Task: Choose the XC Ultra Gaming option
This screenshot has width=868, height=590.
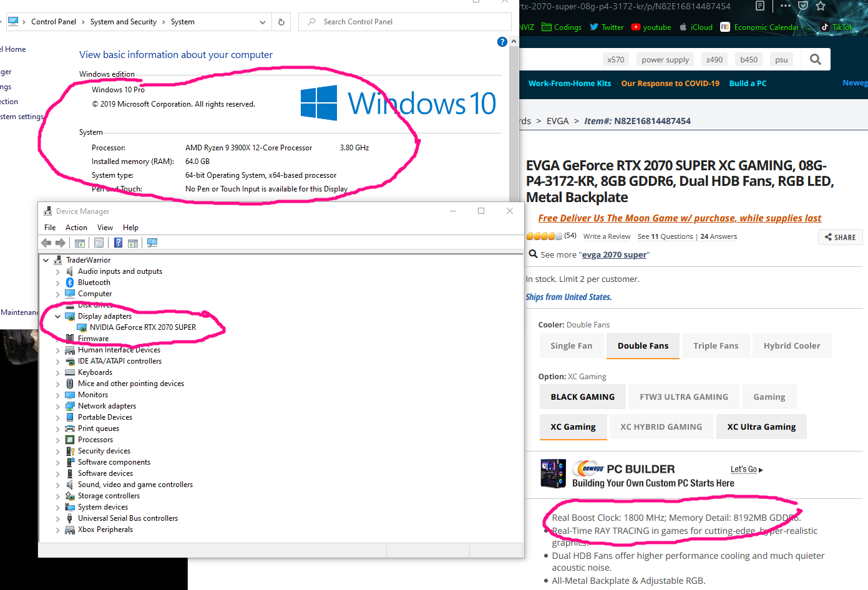Action: 761,427
